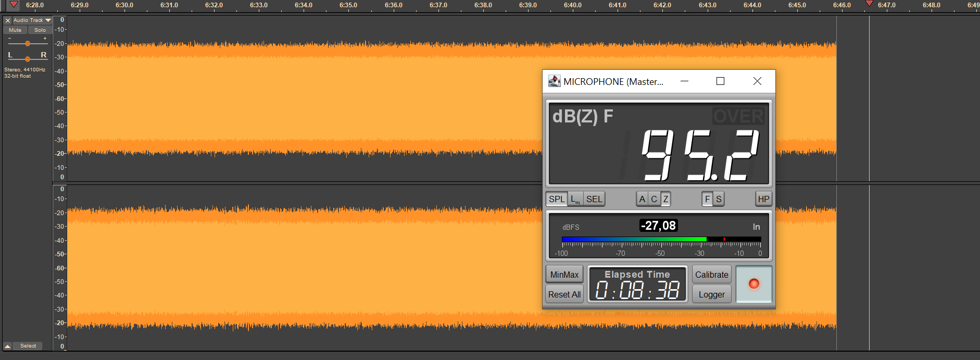The image size is (980, 360).
Task: Click the 95.2 dB reading display
Action: (x=700, y=155)
